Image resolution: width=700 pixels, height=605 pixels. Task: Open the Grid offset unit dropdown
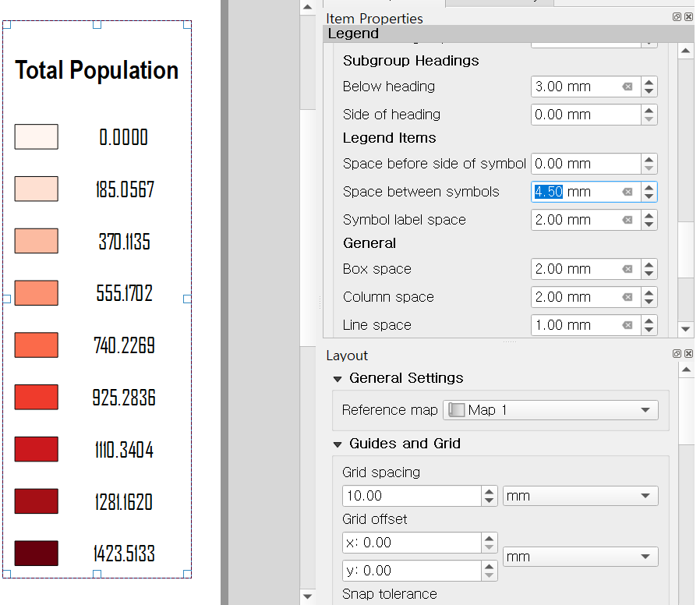581,557
